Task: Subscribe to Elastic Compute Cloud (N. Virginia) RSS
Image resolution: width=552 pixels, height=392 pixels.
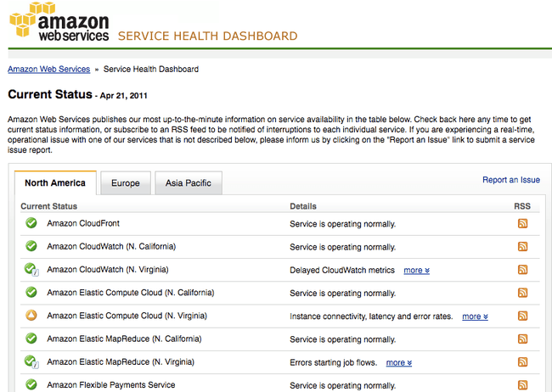Action: click(523, 316)
